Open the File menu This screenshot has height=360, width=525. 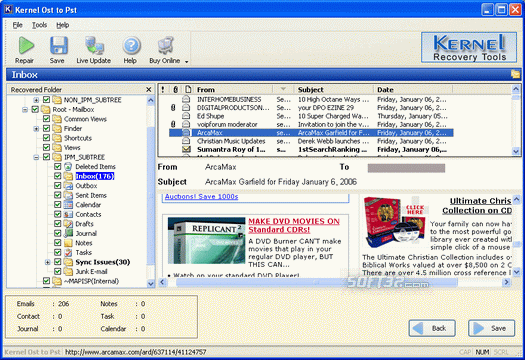coord(17,25)
